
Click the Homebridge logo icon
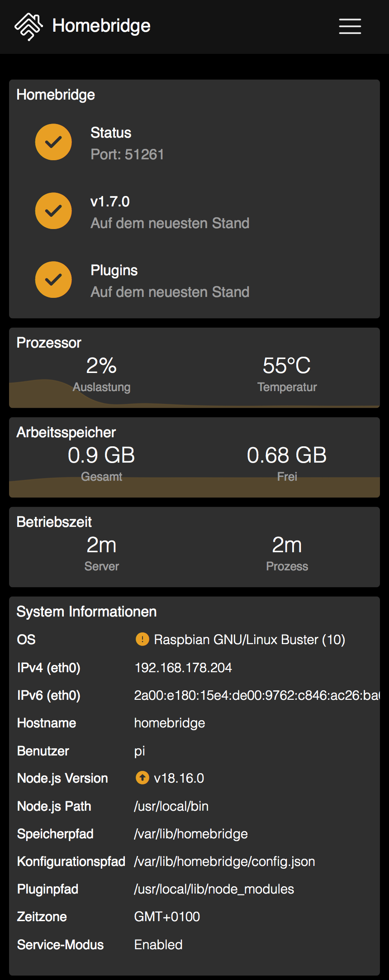(x=28, y=27)
